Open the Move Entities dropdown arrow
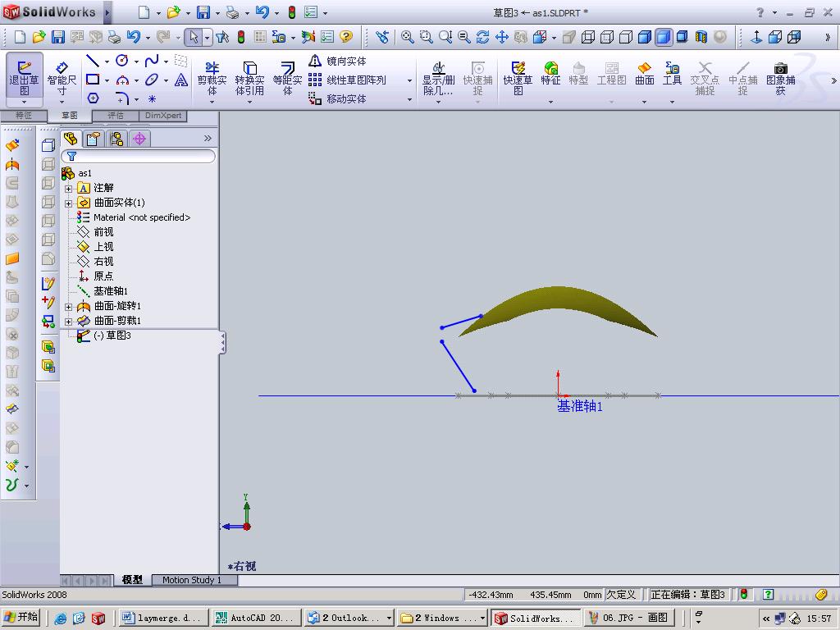The image size is (840, 630). tap(410, 99)
